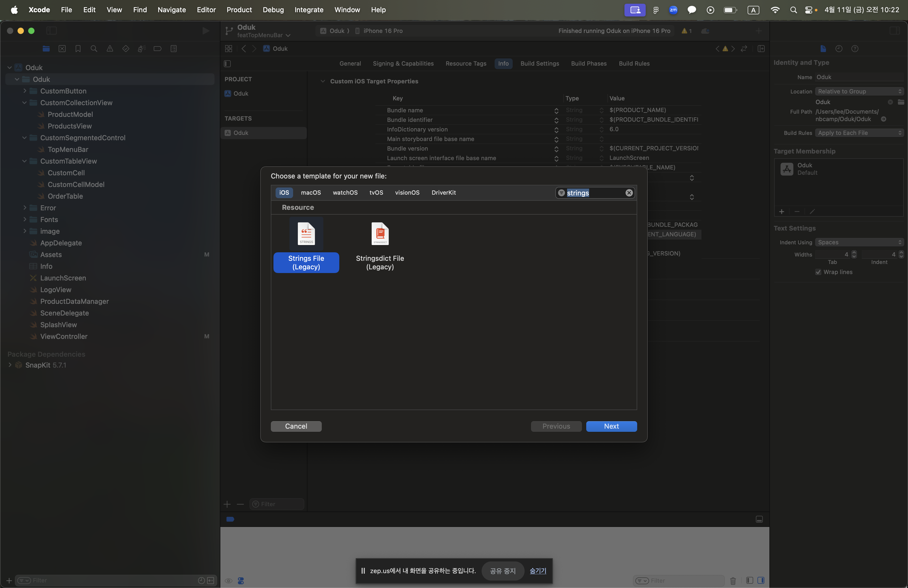Clear the strings search filter field
The image size is (908, 588).
click(x=629, y=193)
